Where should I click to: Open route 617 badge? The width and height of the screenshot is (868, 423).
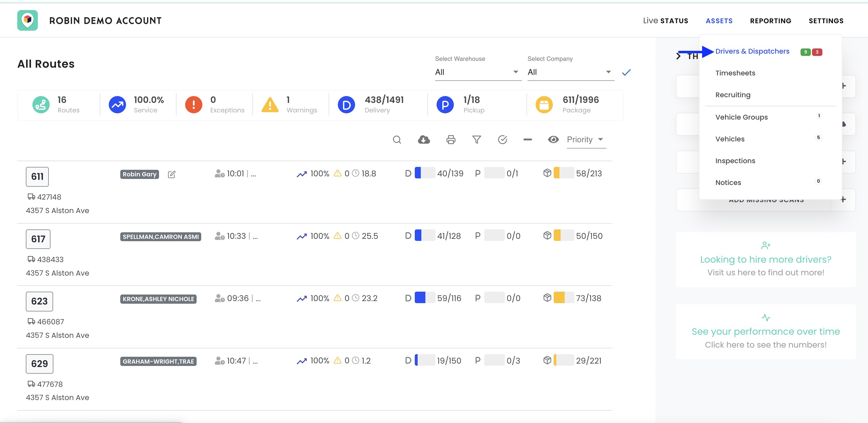click(38, 239)
